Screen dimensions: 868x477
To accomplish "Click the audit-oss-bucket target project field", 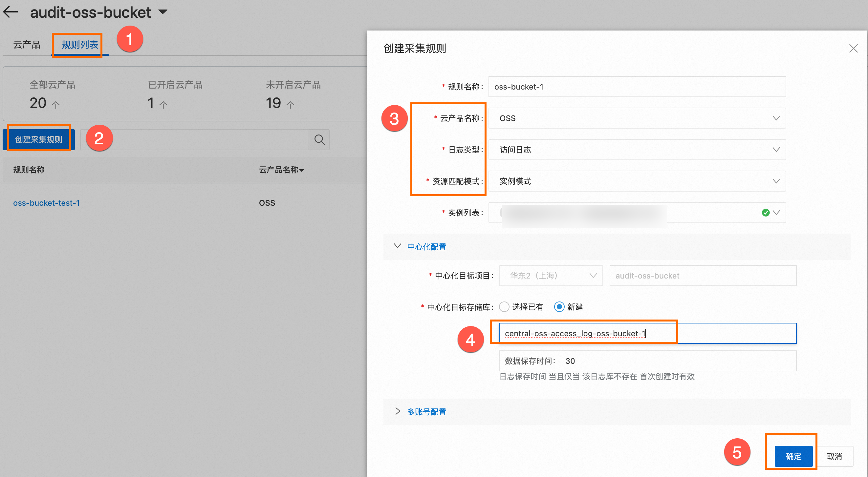I will (703, 276).
